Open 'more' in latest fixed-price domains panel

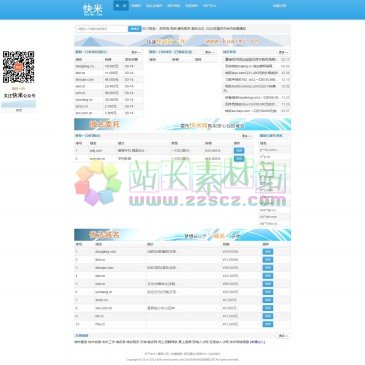pos(136,52)
